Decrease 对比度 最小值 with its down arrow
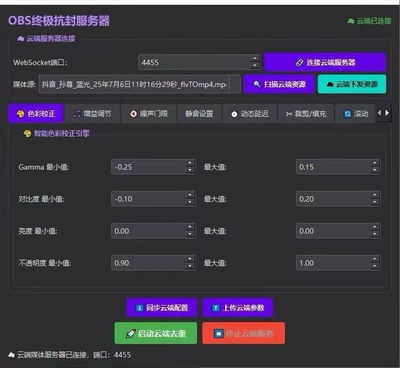400x368 pixels. [190, 202]
